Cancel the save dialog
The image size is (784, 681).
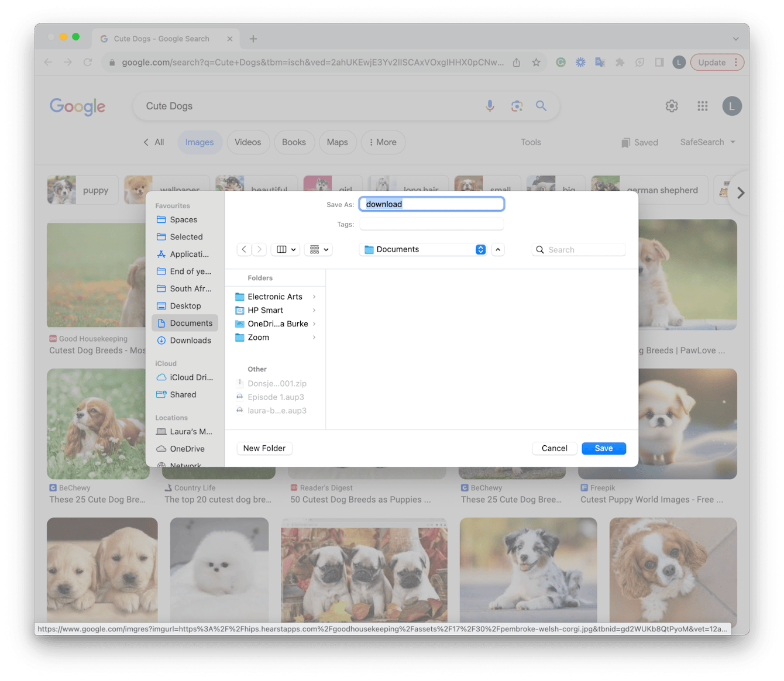[x=554, y=448]
